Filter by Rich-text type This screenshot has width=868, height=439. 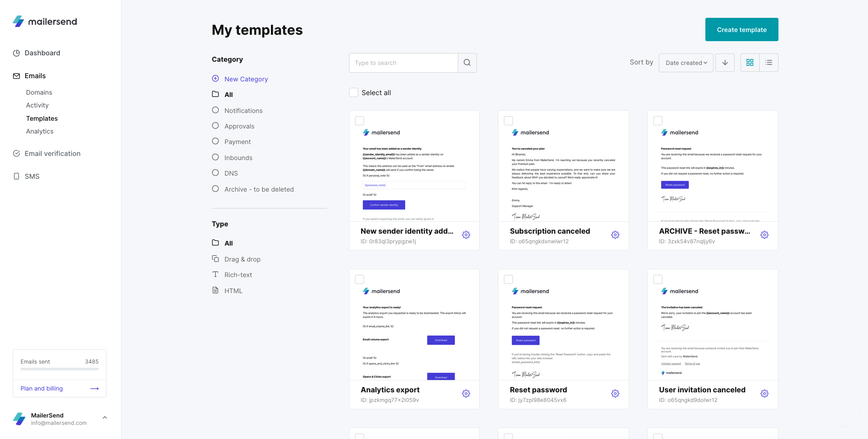pos(238,275)
